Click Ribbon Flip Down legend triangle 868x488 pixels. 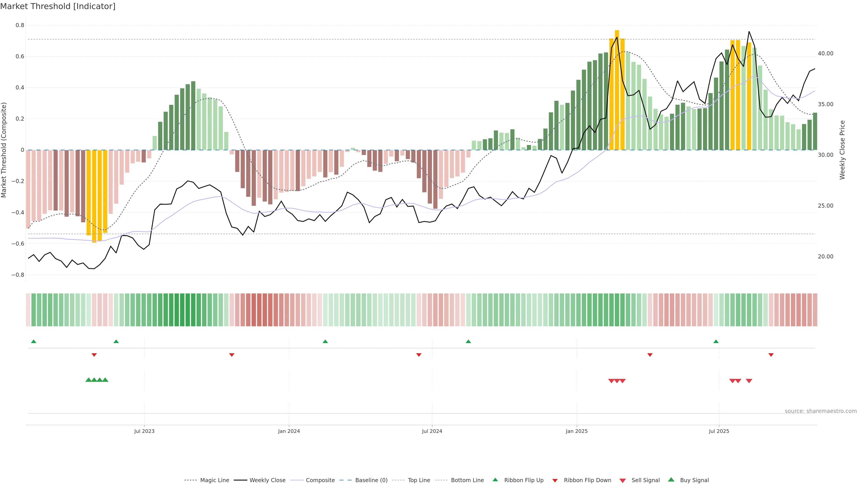coord(555,481)
